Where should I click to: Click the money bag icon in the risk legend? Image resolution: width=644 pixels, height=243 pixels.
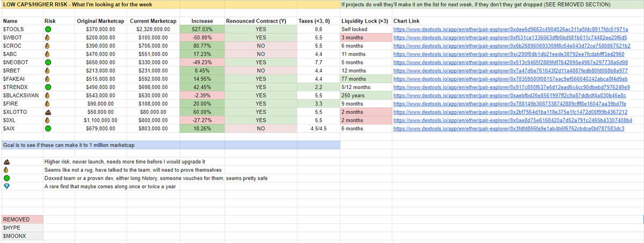pyautogui.click(x=6, y=170)
